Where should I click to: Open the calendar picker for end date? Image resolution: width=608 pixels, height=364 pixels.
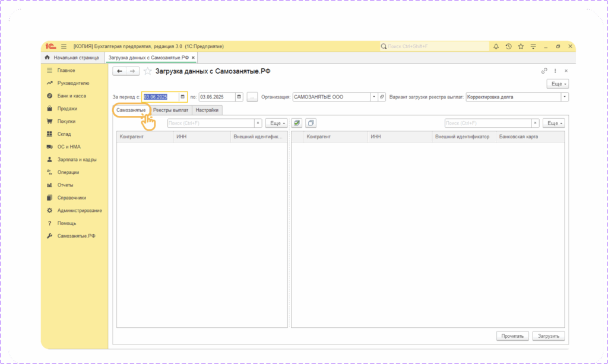[239, 97]
